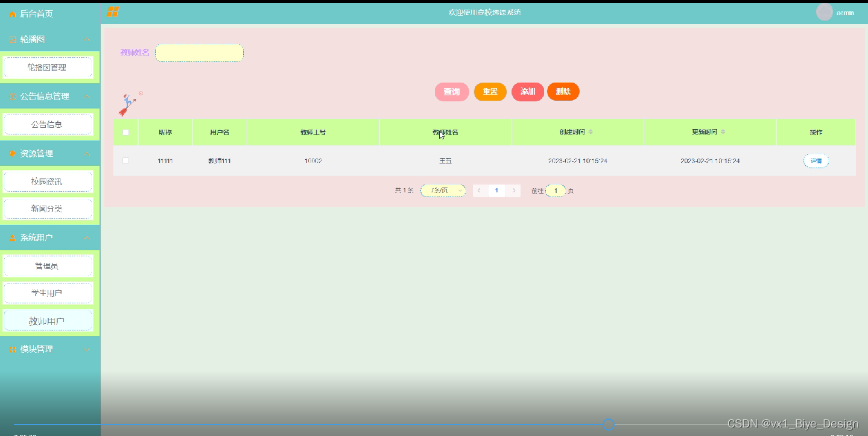
Task: Click the grid icon beside 模块管理
Action: point(13,350)
